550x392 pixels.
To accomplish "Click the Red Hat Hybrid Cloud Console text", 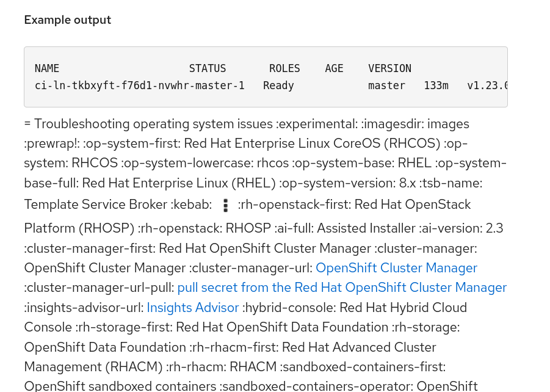I will (x=403, y=307).
